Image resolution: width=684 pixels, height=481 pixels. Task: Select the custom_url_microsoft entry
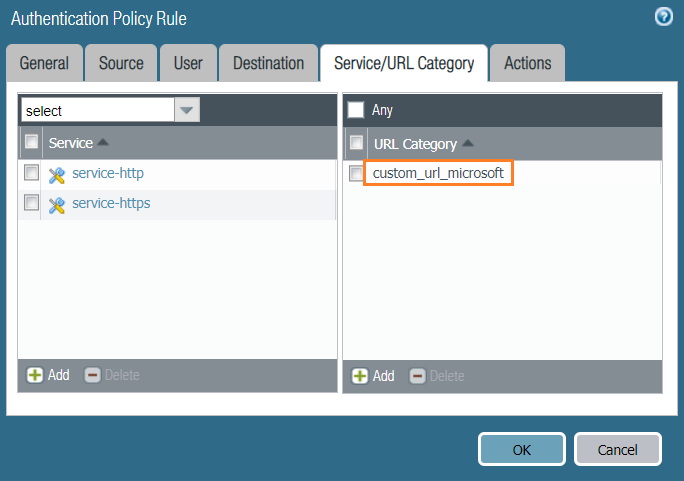(x=438, y=173)
